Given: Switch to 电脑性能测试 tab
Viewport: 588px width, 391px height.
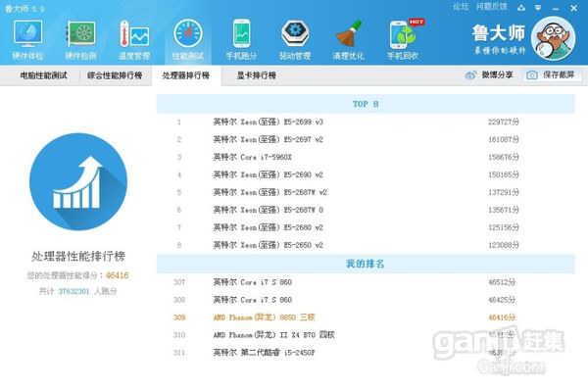Looking at the screenshot, I should pos(43,75).
